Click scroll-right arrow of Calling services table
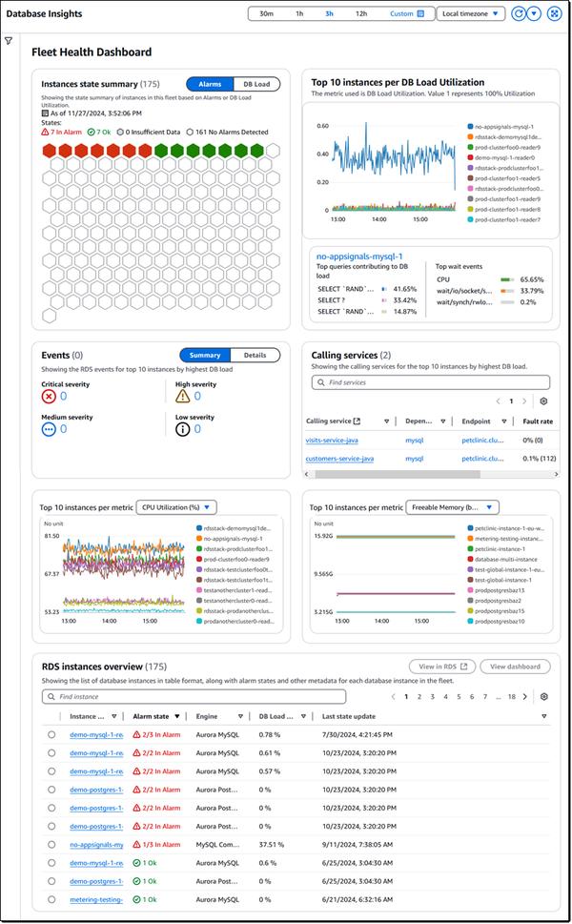The width and height of the screenshot is (572, 924). [x=556, y=474]
